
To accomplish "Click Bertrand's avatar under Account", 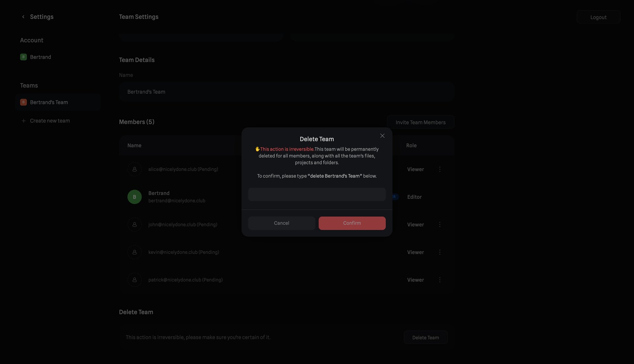I will click(x=23, y=57).
